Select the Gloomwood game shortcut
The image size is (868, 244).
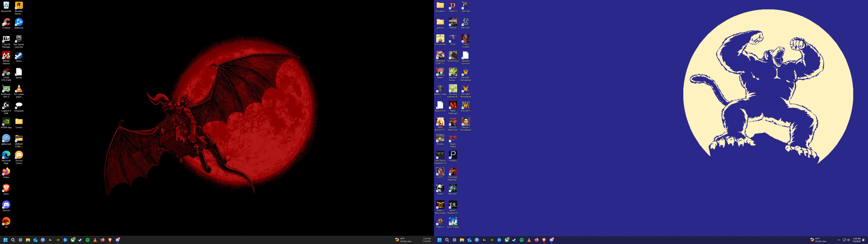point(453,57)
